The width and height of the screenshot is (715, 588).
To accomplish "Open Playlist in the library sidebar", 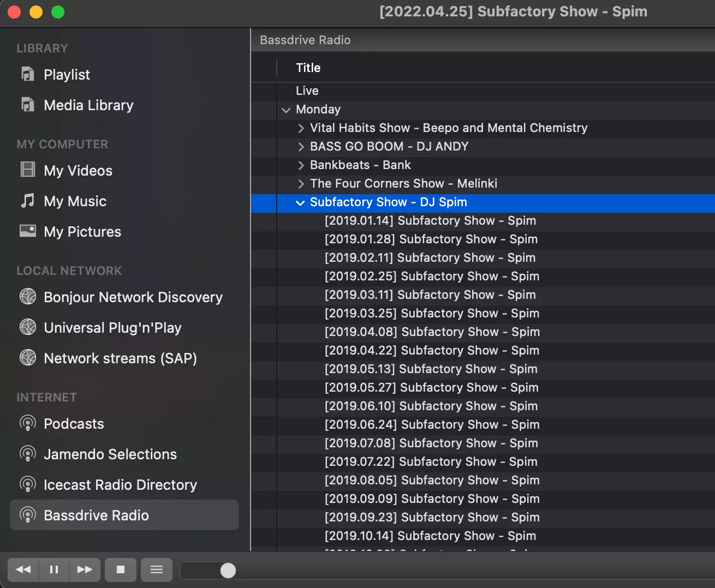I will [x=67, y=75].
